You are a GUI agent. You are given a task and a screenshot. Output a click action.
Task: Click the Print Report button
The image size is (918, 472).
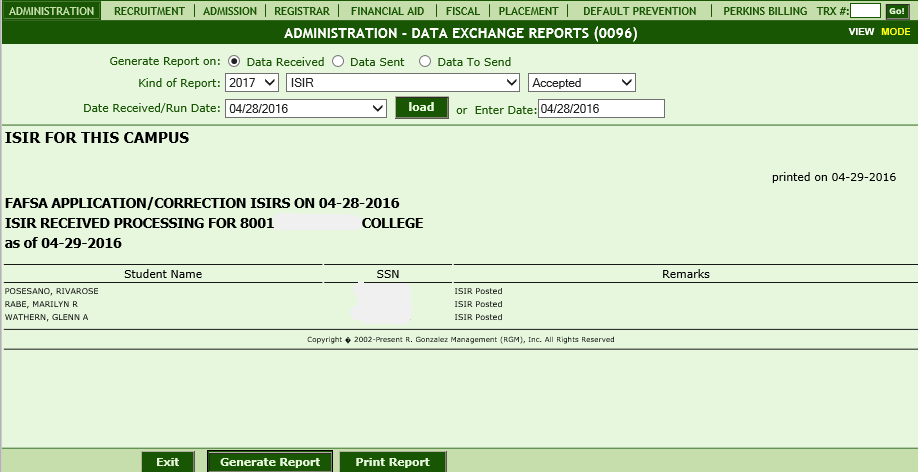tap(392, 461)
